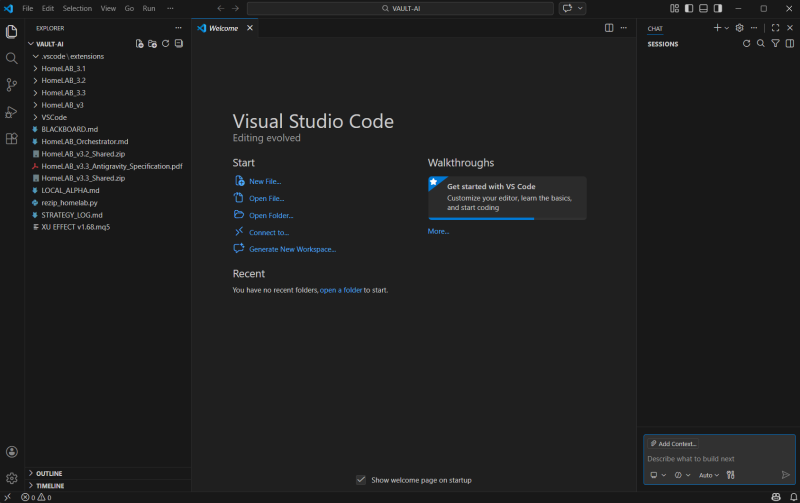Open Customize Layout button in title bar

(674, 8)
